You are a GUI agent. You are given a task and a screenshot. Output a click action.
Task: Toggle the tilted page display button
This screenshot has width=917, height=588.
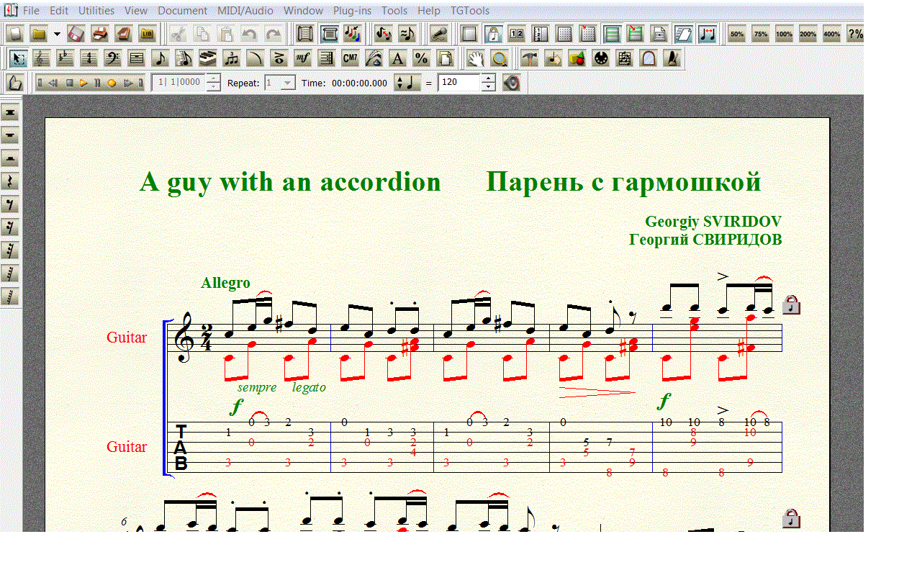tap(683, 34)
